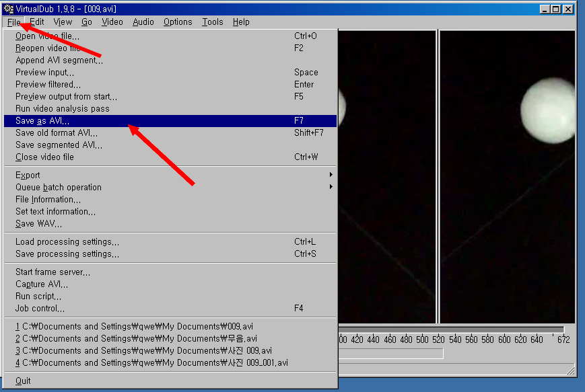Viewport: 585px width, 392px height.
Task: Open recent file 4 사진 009_001.avi
Action: [x=170, y=363]
